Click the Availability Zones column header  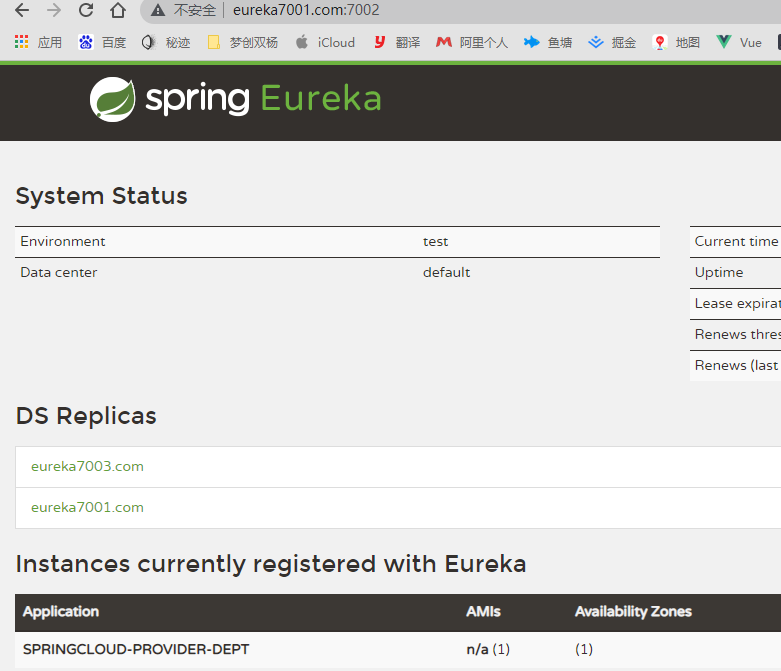pyautogui.click(x=633, y=612)
